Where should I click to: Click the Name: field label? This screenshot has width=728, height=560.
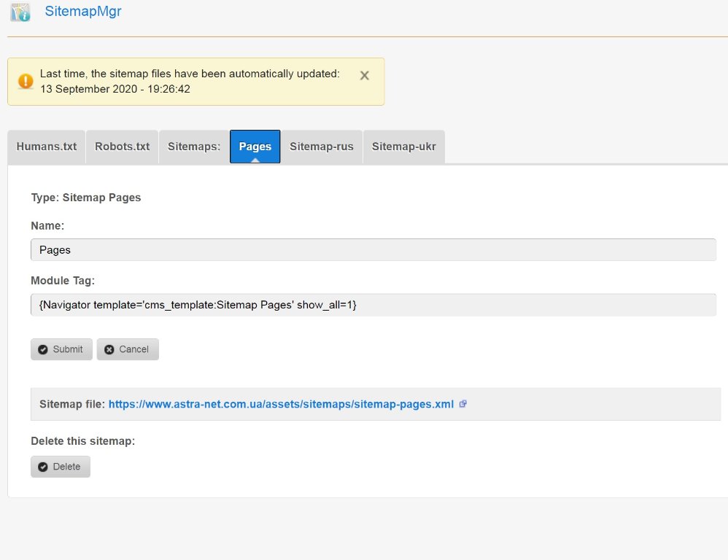tap(47, 226)
